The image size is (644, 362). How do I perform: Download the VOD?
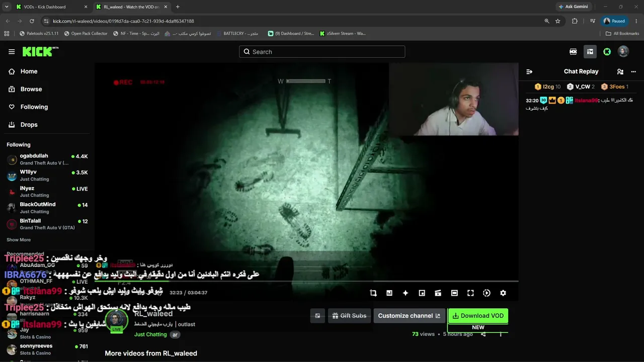[478, 316]
